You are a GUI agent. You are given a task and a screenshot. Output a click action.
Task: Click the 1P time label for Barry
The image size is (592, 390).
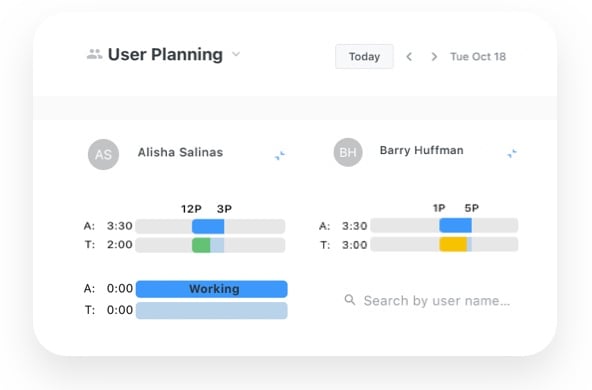coord(439,208)
